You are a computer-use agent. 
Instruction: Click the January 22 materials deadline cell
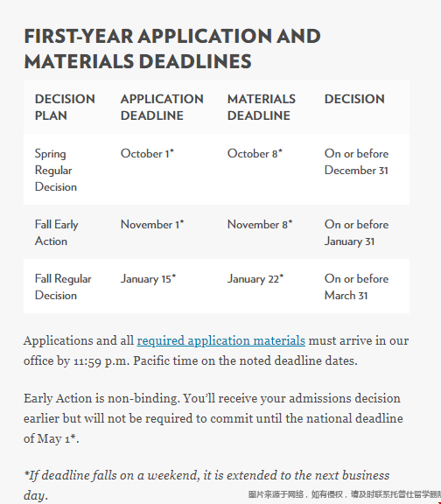255,278
